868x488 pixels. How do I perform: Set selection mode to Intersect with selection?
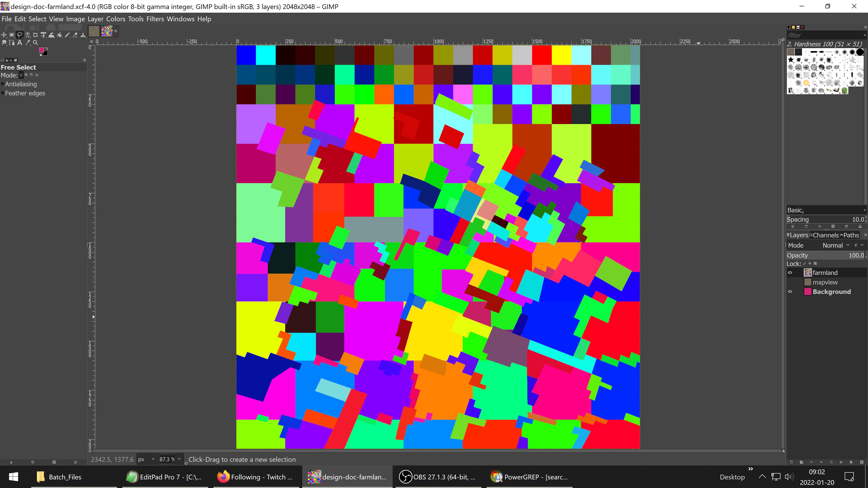point(37,75)
